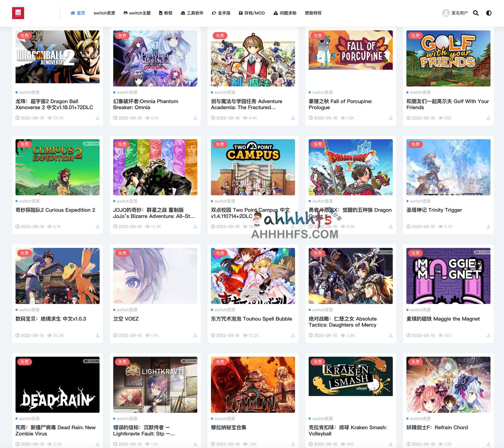Open the Kraken Smash volleyball thumbnail
504x448 pixels.
pos(350,376)
